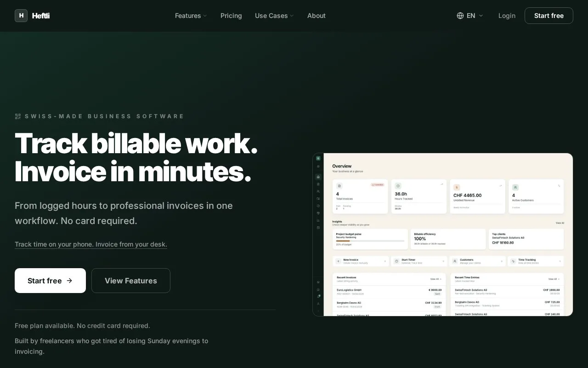
Task: Click View All beside Insights
Action: pyautogui.click(x=560, y=223)
